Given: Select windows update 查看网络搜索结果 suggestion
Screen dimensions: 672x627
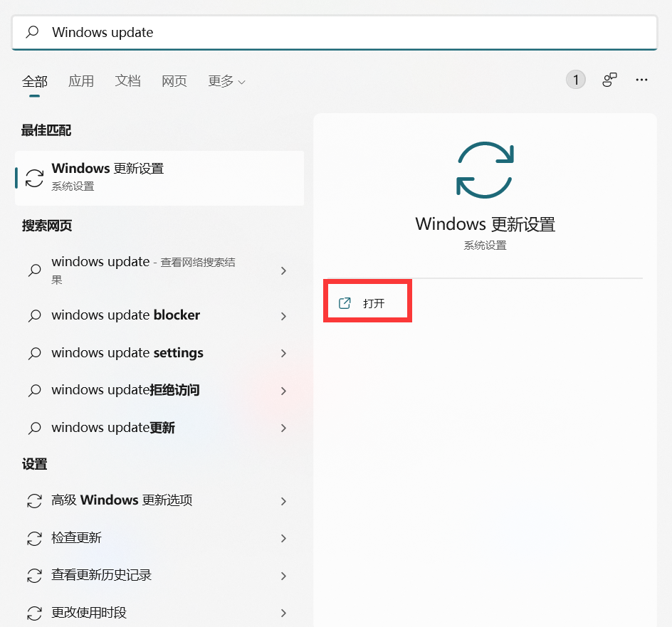Looking at the screenshot, I should pos(159,270).
